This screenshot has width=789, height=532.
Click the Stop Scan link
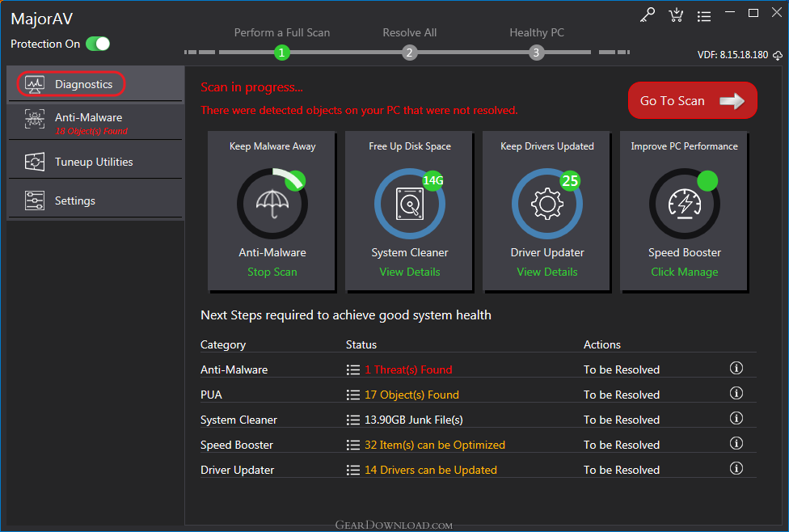(x=272, y=272)
